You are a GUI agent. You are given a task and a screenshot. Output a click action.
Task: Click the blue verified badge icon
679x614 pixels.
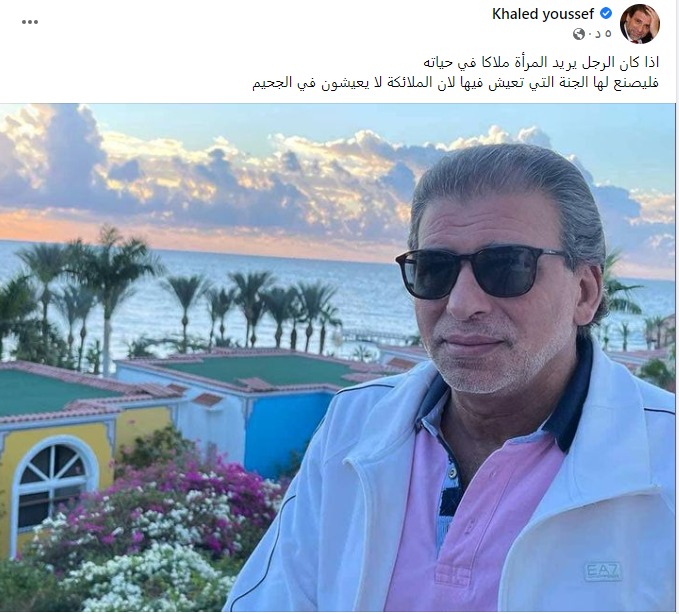606,14
